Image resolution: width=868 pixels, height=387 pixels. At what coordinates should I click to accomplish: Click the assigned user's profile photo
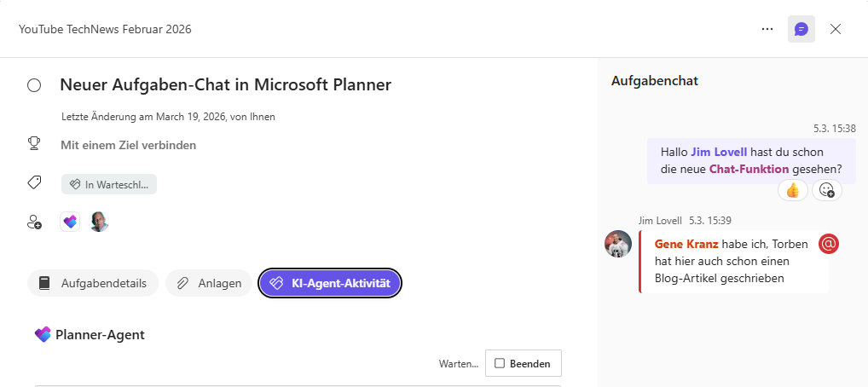pyautogui.click(x=100, y=222)
